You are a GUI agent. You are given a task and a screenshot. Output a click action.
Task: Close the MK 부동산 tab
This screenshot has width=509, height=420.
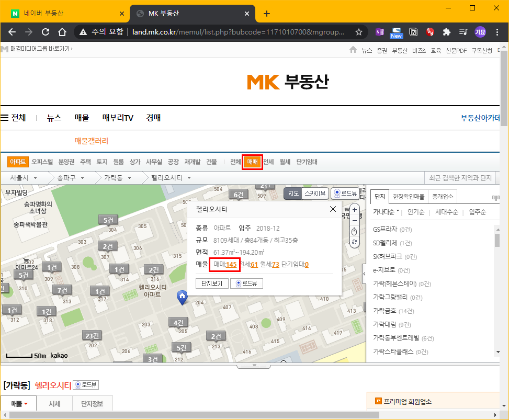tap(247, 14)
